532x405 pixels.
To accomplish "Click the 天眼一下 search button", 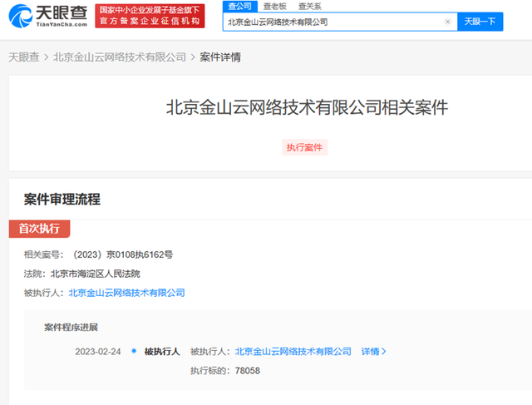I will (x=480, y=22).
